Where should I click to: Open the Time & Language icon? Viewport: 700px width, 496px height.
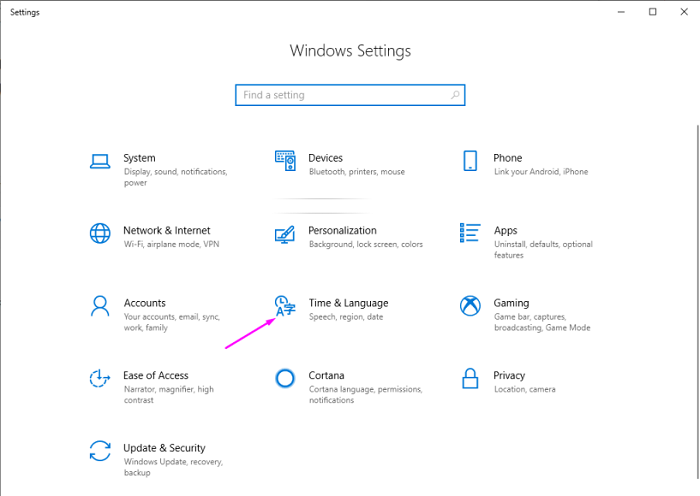pos(285,306)
